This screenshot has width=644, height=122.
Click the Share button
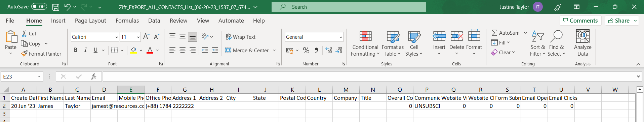[619, 21]
